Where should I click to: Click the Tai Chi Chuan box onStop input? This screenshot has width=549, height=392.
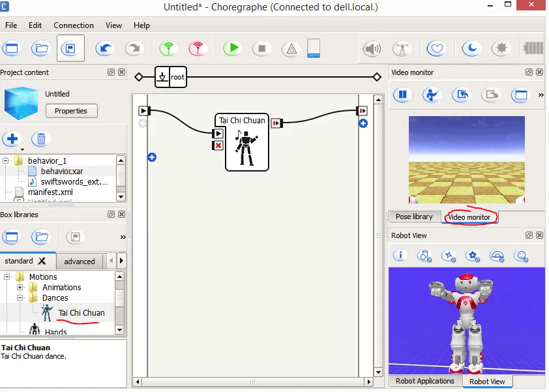click(218, 145)
